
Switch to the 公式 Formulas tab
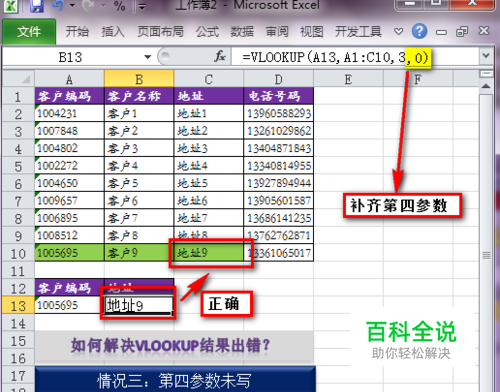[x=207, y=32]
